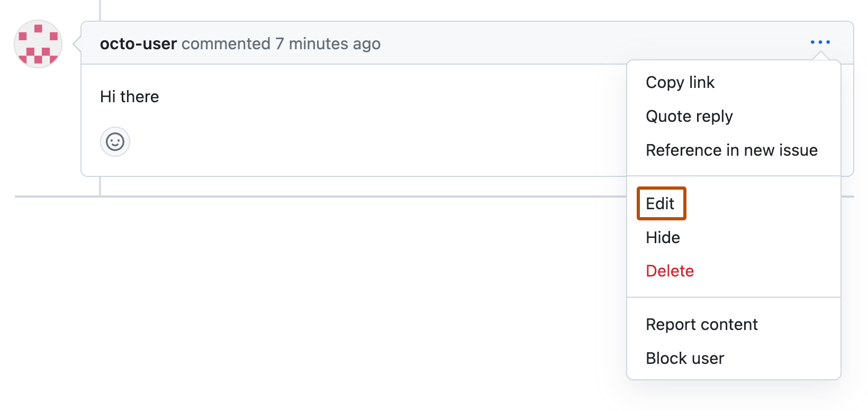Select Quote reply in the menu
This screenshot has height=410, width=868.
tap(689, 116)
